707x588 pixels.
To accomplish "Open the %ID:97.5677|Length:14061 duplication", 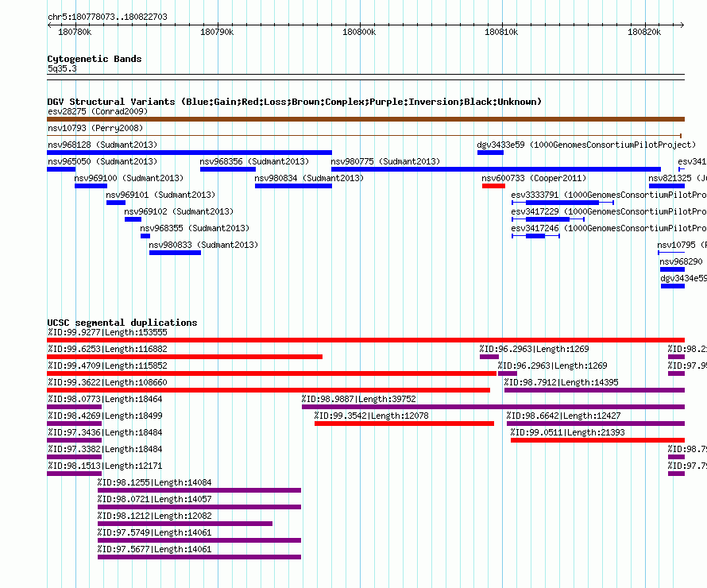I will [199, 557].
